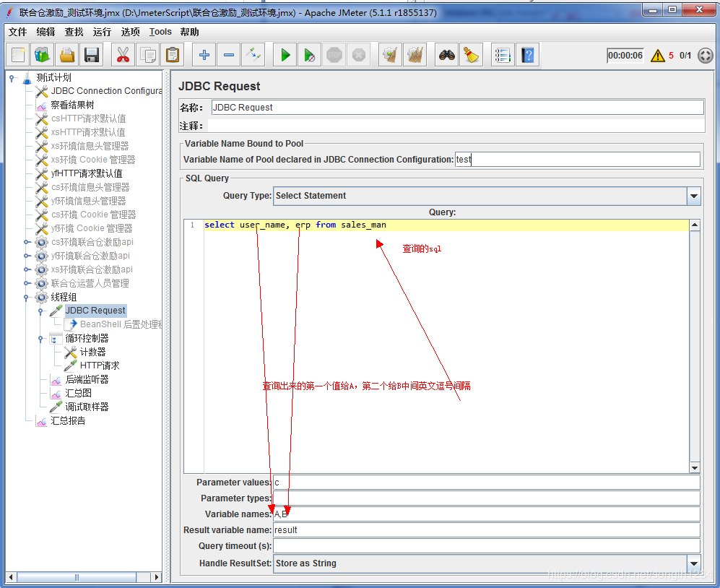Expand the xs环境联合仓激励api thread group
This screenshot has height=588, width=720.
pos(27,269)
